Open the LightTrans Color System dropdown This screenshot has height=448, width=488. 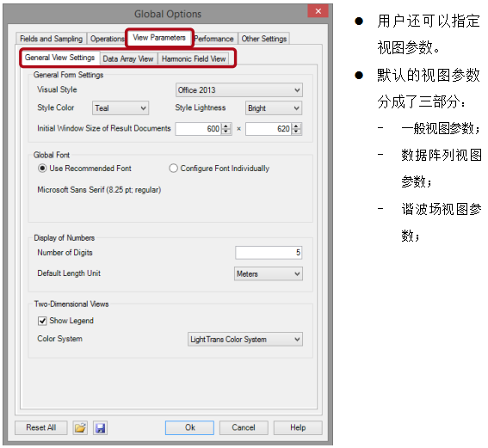point(244,339)
